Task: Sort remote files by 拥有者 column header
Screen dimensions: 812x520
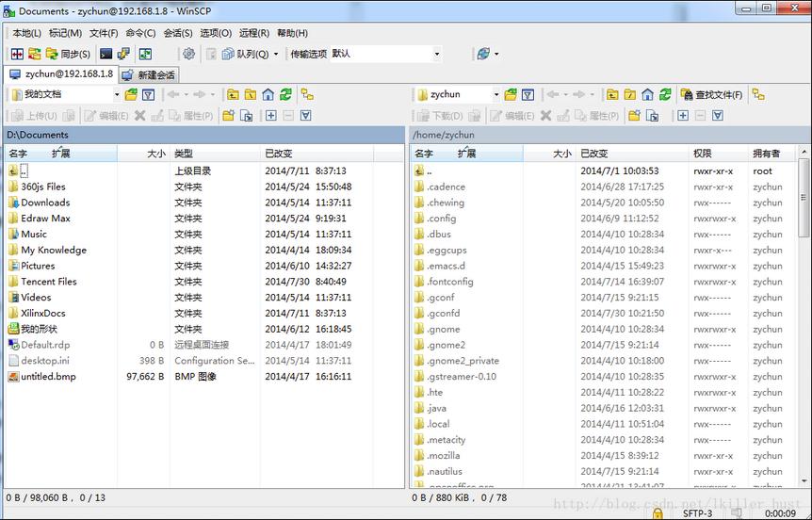Action: [x=771, y=154]
